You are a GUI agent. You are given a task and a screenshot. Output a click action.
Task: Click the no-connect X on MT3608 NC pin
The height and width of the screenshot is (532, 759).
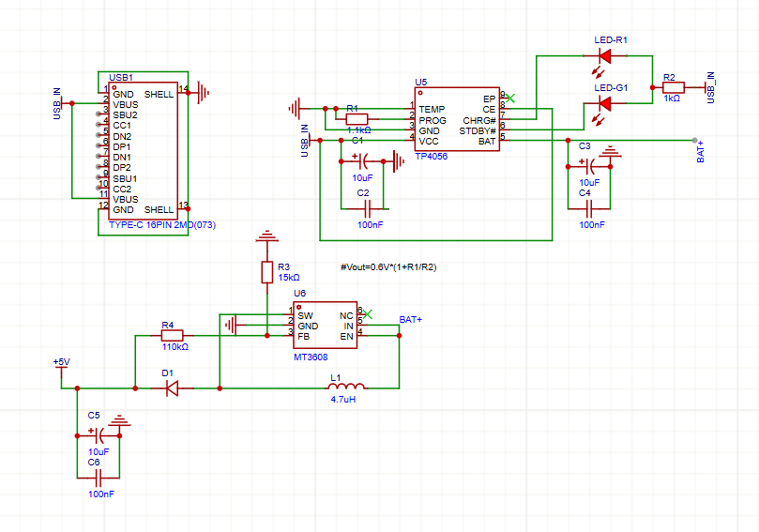point(368,313)
